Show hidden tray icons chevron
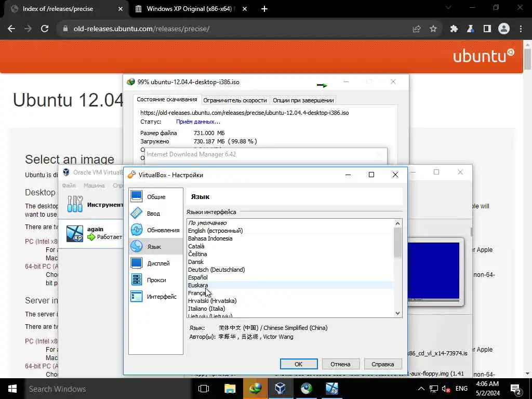 (421, 389)
